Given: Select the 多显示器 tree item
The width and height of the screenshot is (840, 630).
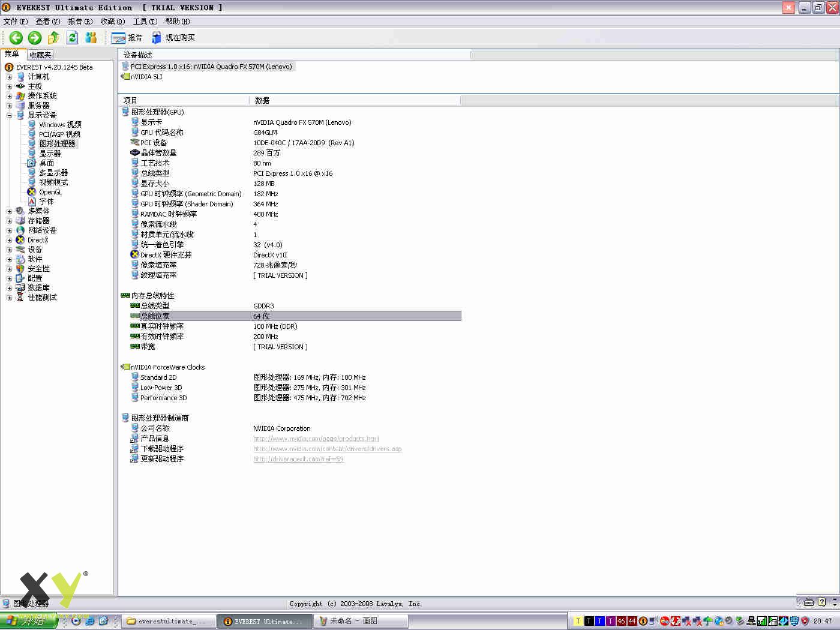Looking at the screenshot, I should (x=53, y=173).
